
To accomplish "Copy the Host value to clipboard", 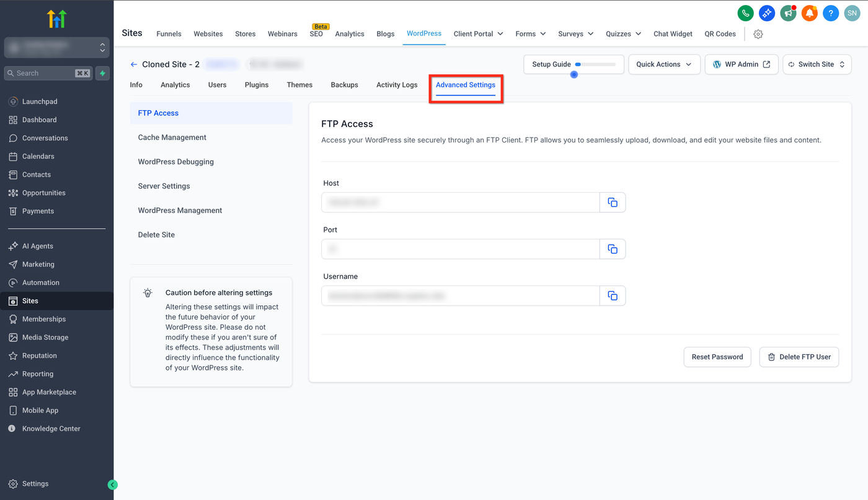I will point(613,203).
